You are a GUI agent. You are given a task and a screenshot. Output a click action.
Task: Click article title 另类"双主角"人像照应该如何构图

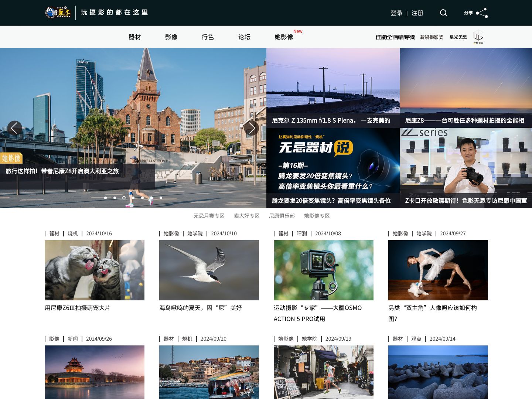tap(433, 313)
